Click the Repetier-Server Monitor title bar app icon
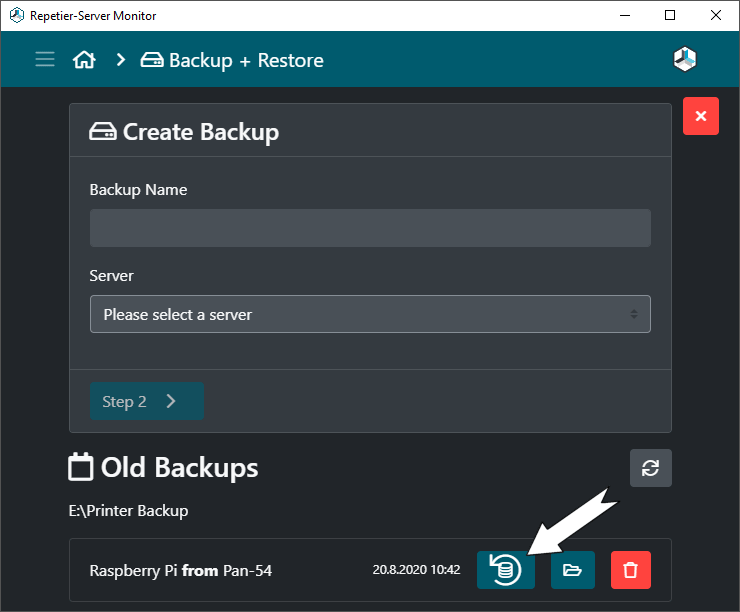 (x=17, y=16)
